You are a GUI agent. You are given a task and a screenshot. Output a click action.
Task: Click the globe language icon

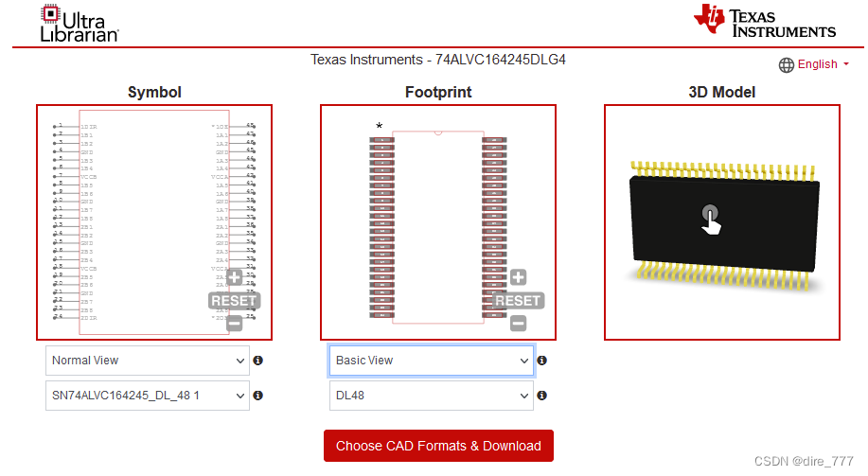coord(786,64)
